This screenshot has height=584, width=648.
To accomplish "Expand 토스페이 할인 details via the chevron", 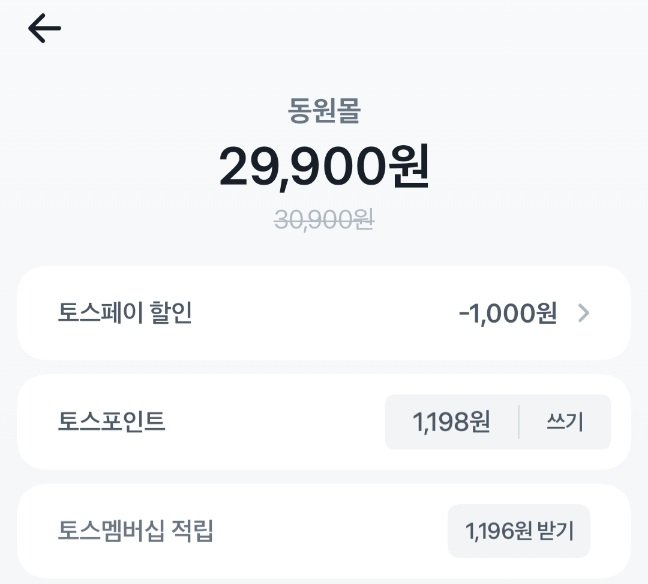I will pos(584,313).
